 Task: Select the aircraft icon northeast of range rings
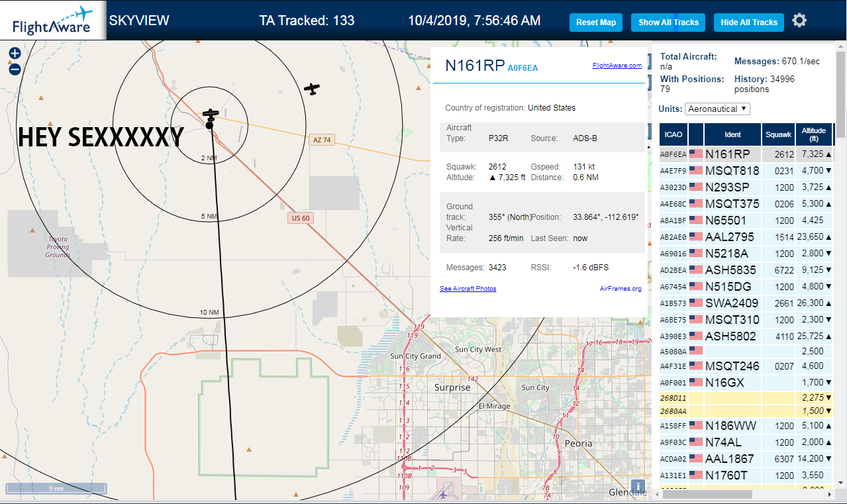311,88
